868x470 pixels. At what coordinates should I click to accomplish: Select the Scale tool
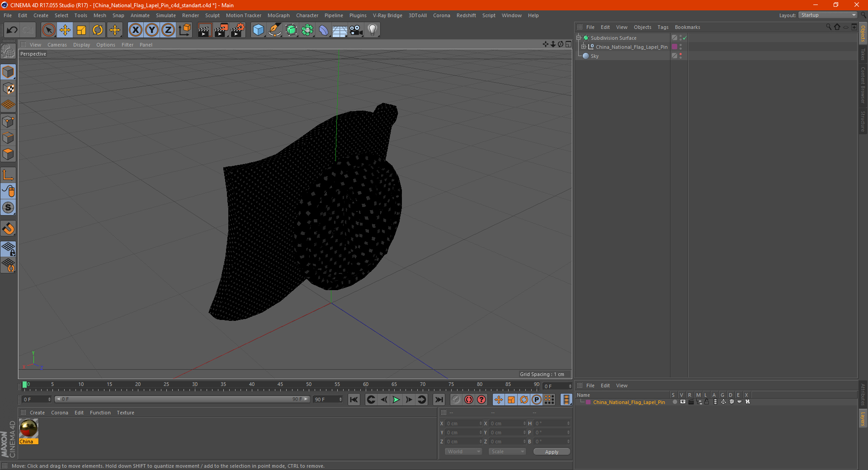tap(81, 30)
